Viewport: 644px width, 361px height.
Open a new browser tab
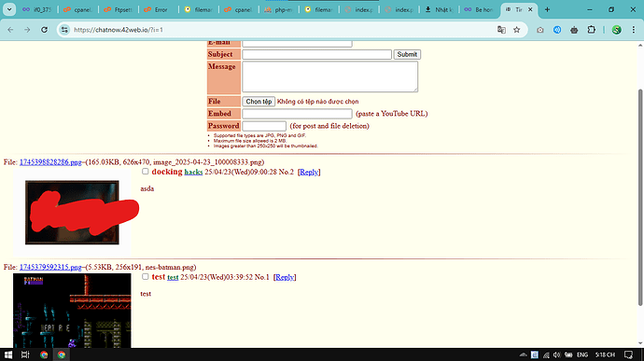547,9
